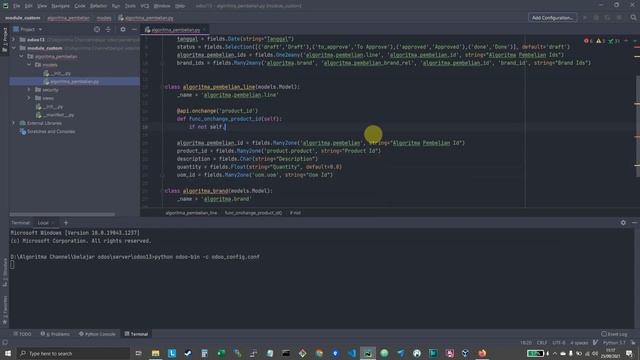
Task: Click the 4 spaces indent selector
Action: pos(579,342)
